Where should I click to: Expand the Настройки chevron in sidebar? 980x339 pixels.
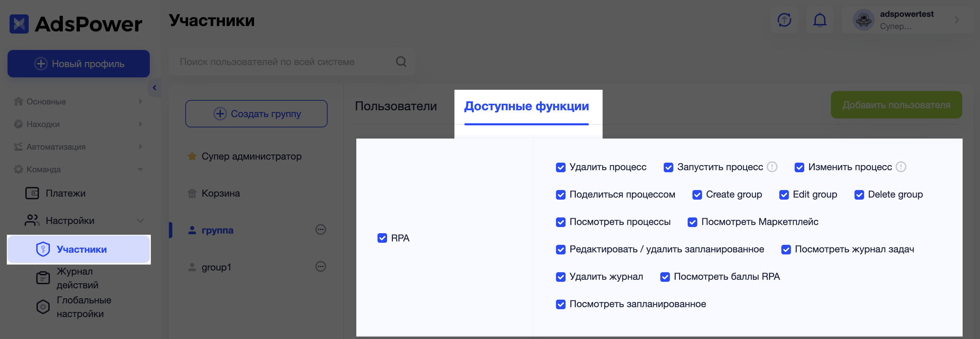[x=141, y=220]
